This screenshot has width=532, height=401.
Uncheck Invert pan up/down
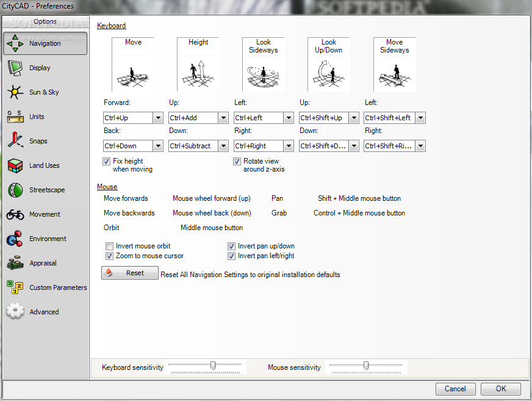(x=231, y=246)
